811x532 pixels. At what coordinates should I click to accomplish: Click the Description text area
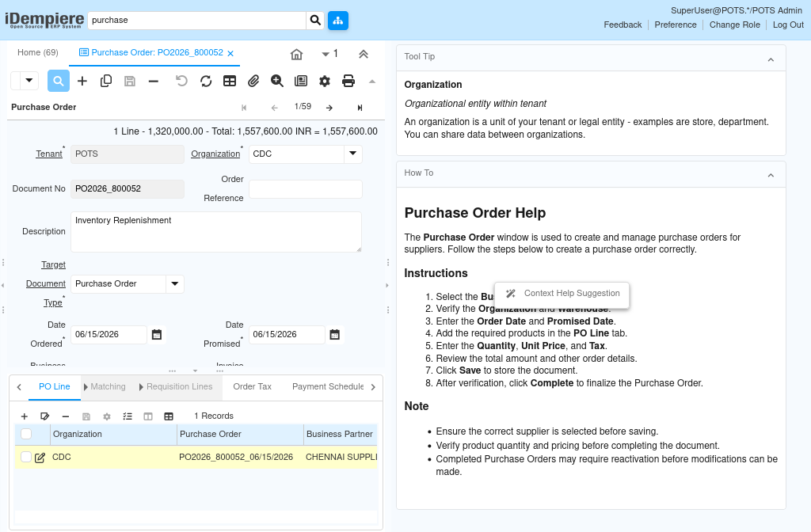click(x=215, y=232)
